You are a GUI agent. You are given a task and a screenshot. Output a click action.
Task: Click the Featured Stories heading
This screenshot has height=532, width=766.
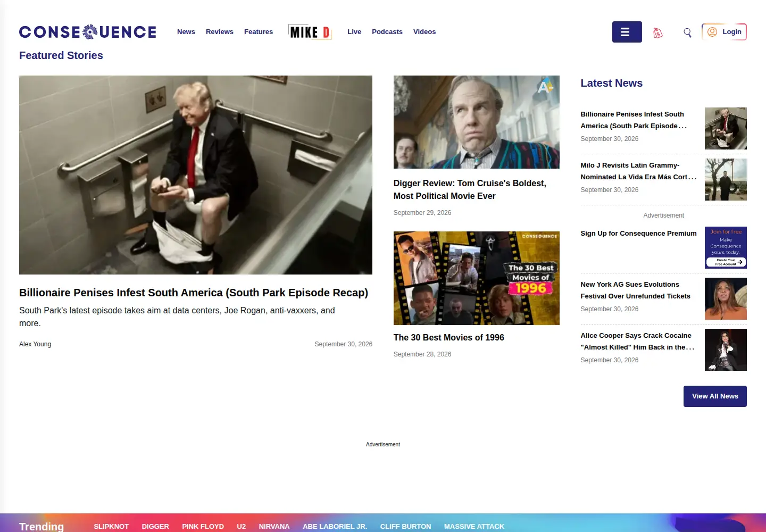point(61,55)
